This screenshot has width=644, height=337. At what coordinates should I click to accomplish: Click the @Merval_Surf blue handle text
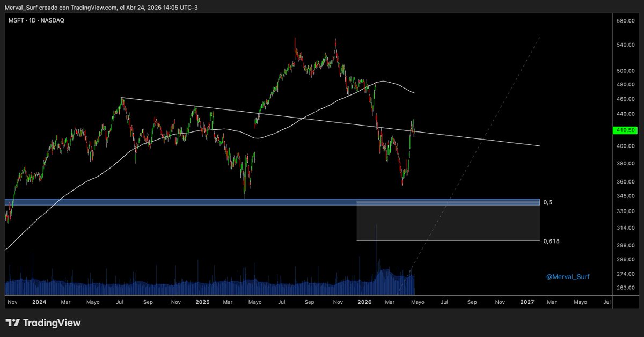(x=568, y=277)
